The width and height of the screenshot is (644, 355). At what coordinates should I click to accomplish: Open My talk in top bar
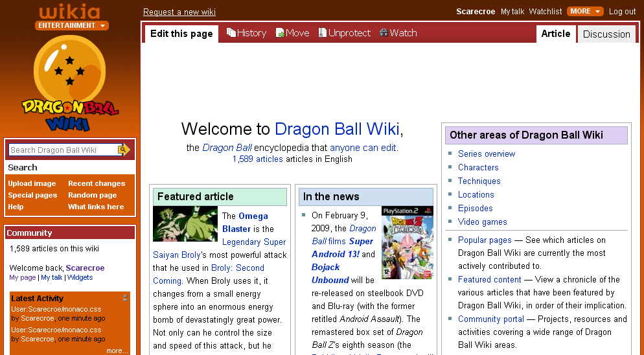coord(512,12)
